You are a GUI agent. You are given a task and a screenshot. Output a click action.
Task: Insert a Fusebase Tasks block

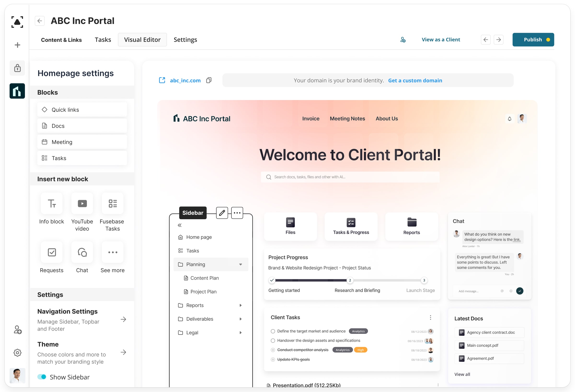pos(113,203)
